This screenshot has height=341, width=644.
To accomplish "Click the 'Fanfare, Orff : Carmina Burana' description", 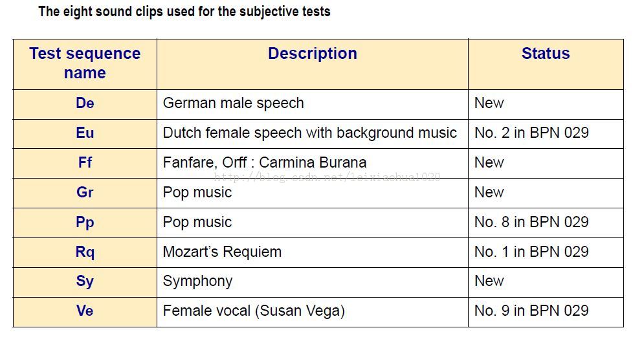I will point(264,162).
